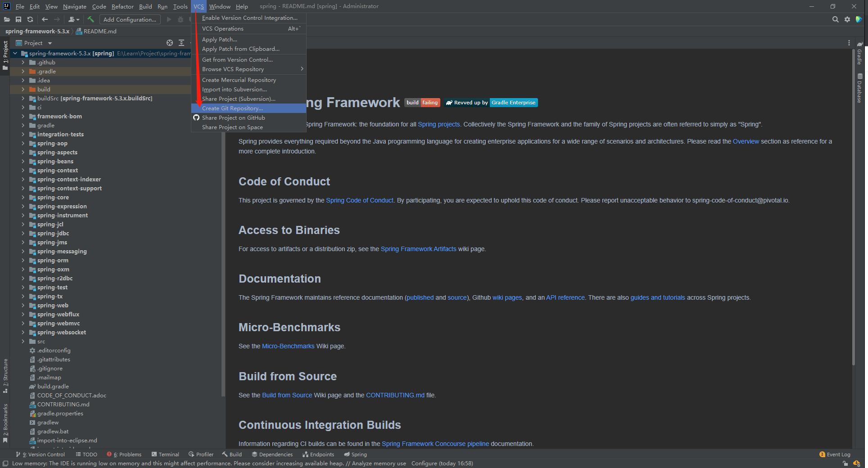The height and width of the screenshot is (468, 868).
Task: Select Enable Version Control Integration
Action: point(249,18)
